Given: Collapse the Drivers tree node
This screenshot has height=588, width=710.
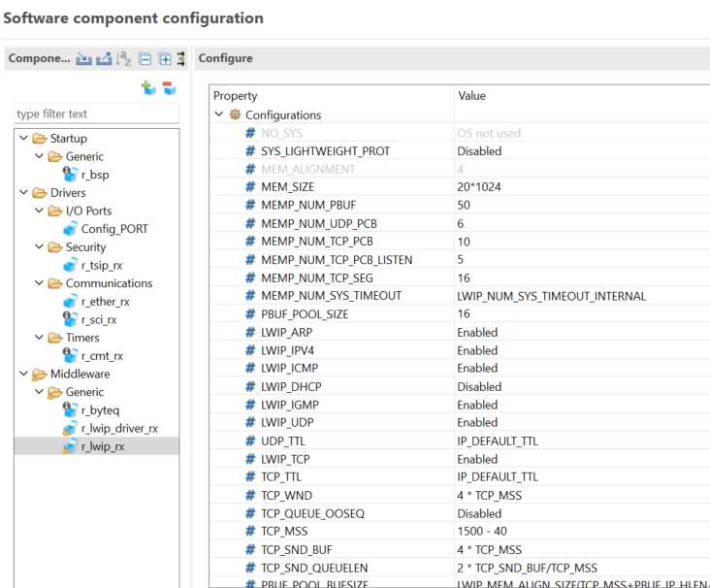Looking at the screenshot, I should click(23, 193).
